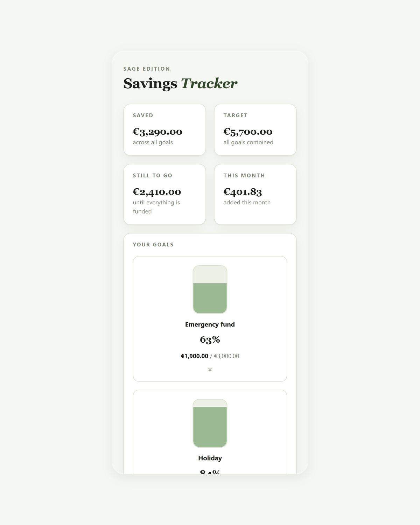Click the Emergency fund jar progress graphic
This screenshot has height=525, width=420.
(210, 289)
